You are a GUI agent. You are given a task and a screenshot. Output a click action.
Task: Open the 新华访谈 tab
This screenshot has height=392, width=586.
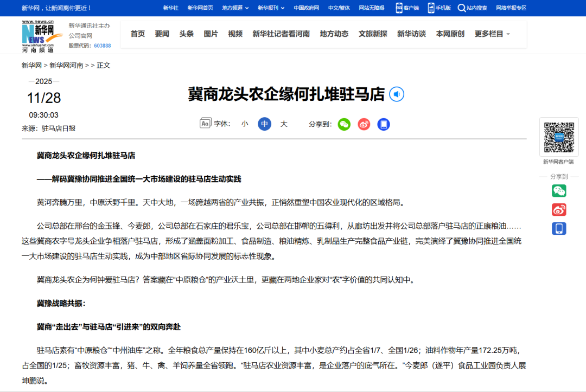pyautogui.click(x=411, y=34)
